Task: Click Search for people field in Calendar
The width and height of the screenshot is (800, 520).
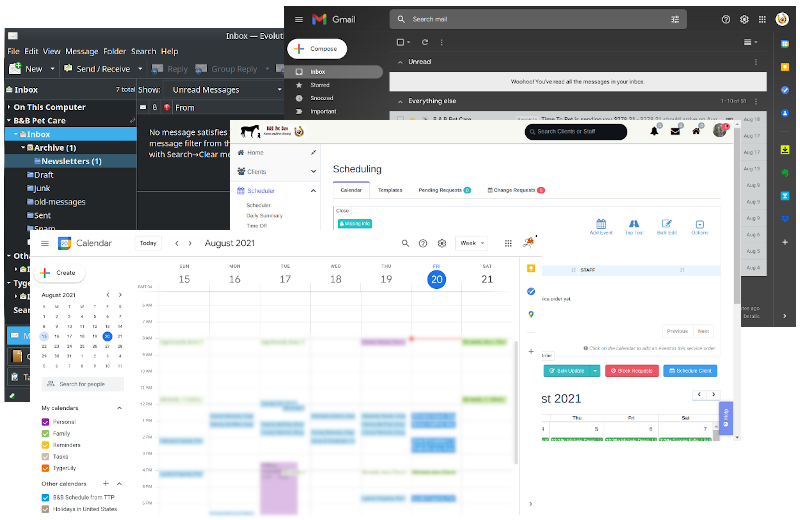Action: (x=83, y=384)
